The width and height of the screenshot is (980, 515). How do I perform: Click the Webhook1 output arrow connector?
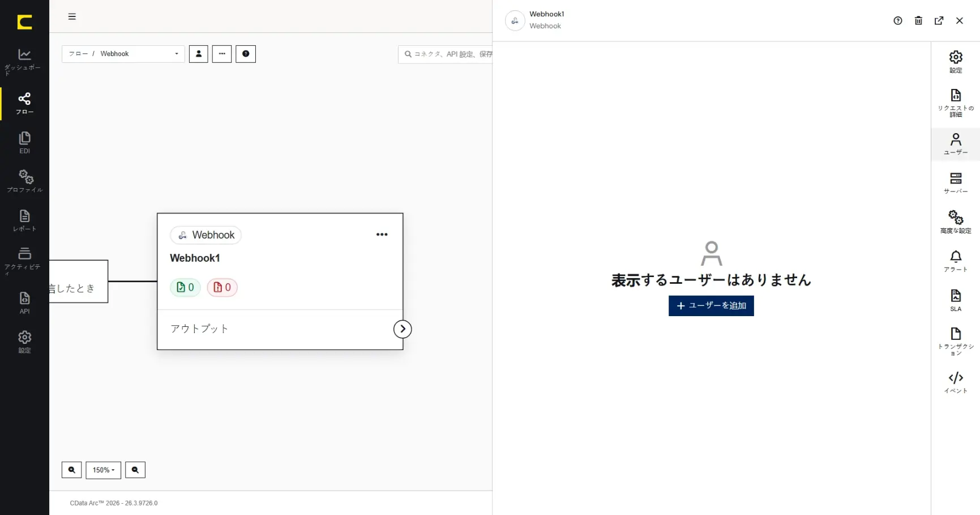coord(403,329)
